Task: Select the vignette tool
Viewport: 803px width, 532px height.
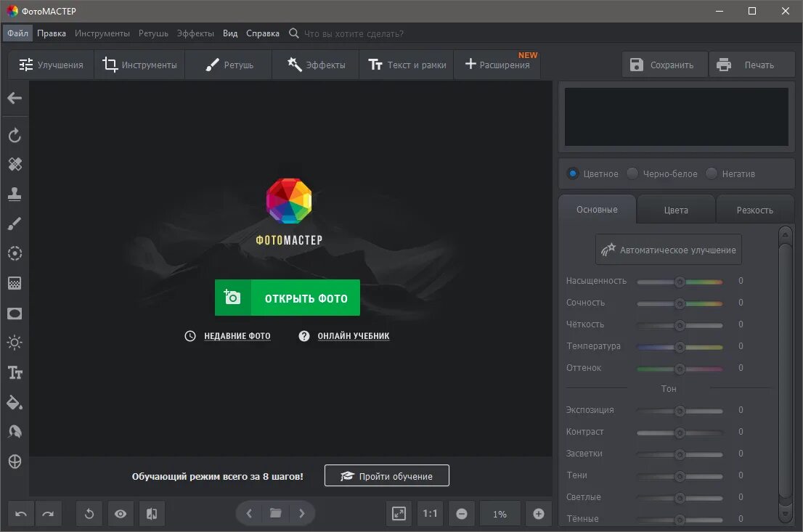Action: point(15,314)
